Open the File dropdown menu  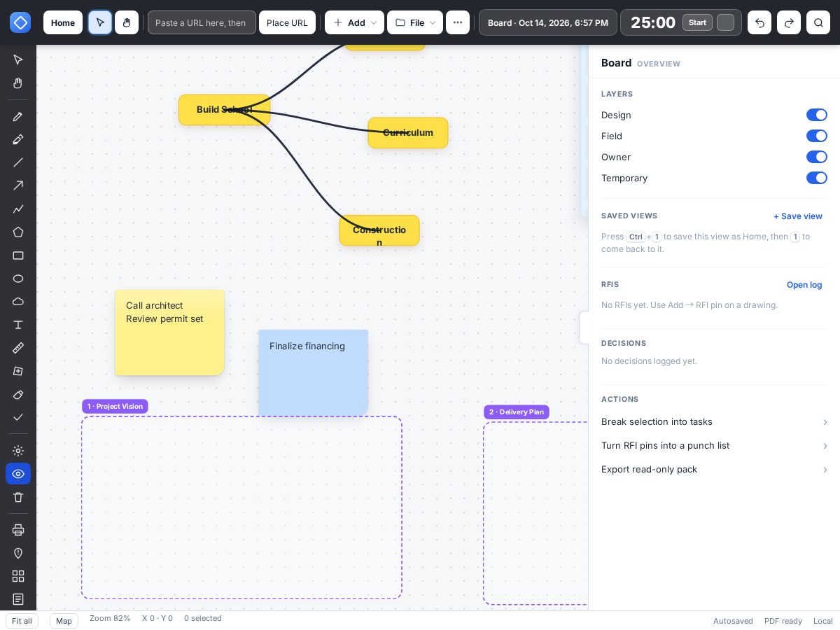click(x=415, y=22)
